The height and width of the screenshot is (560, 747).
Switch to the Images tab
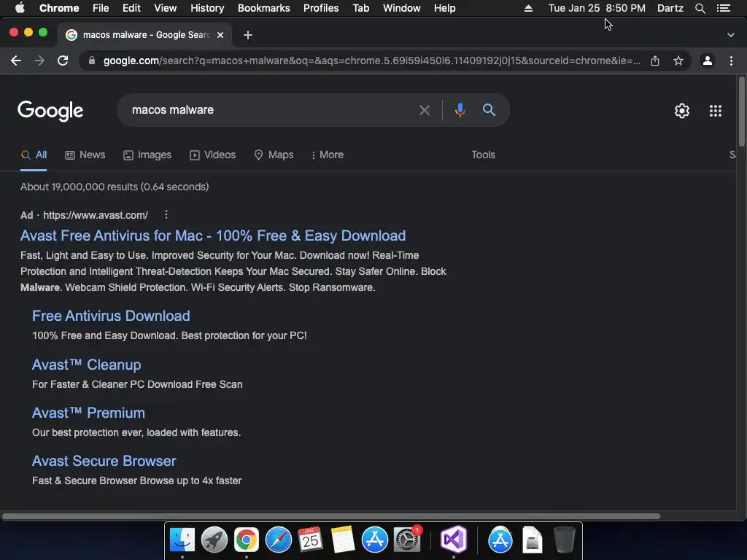(x=147, y=155)
